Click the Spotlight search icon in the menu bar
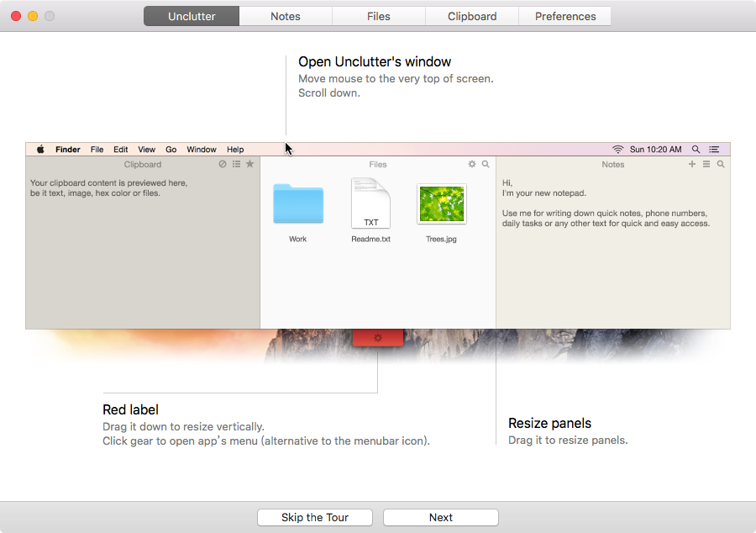The height and width of the screenshot is (533, 756). coord(696,150)
